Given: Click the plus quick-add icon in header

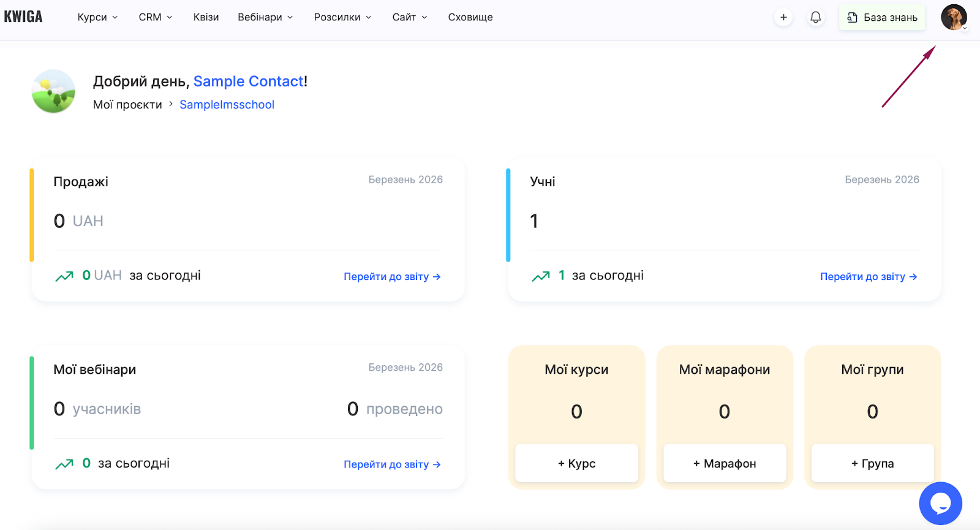Looking at the screenshot, I should (x=783, y=17).
